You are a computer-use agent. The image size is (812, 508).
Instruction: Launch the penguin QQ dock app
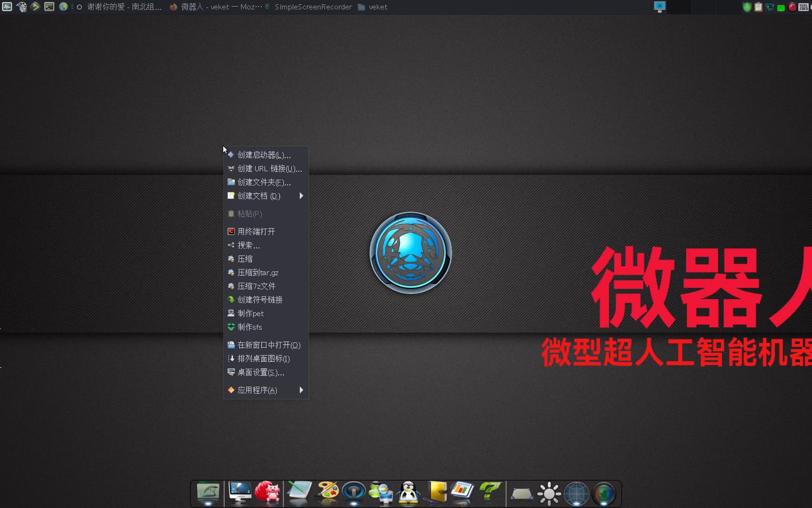pyautogui.click(x=408, y=493)
